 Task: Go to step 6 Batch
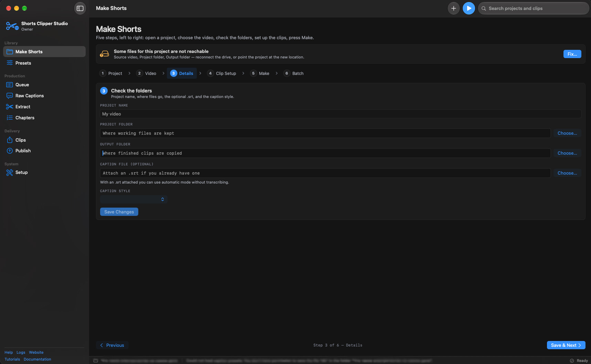(x=293, y=73)
